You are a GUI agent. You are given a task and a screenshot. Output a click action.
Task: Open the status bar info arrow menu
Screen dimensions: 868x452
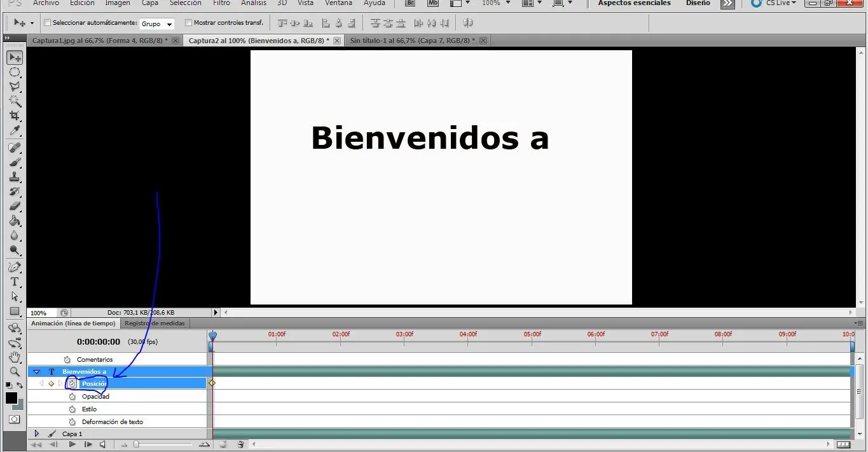pyautogui.click(x=216, y=313)
